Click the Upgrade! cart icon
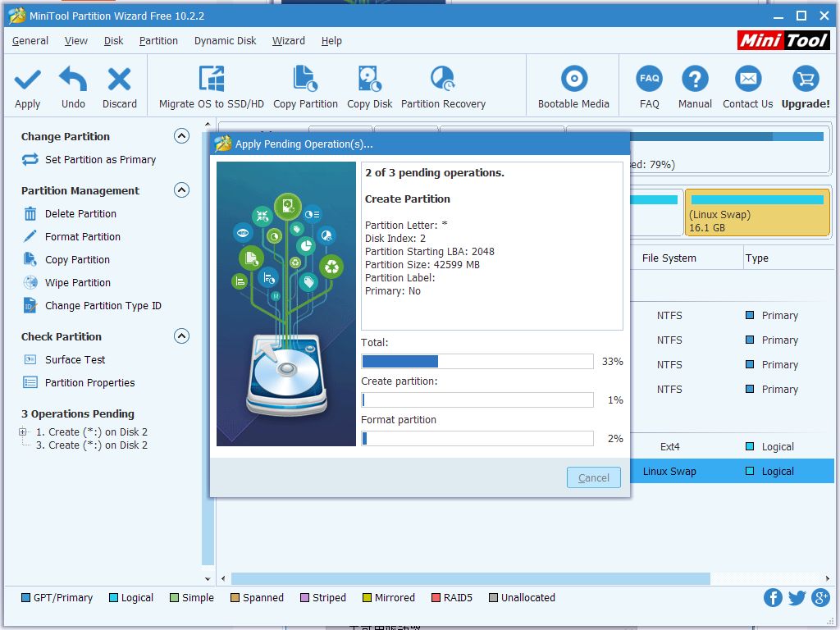 (806, 79)
